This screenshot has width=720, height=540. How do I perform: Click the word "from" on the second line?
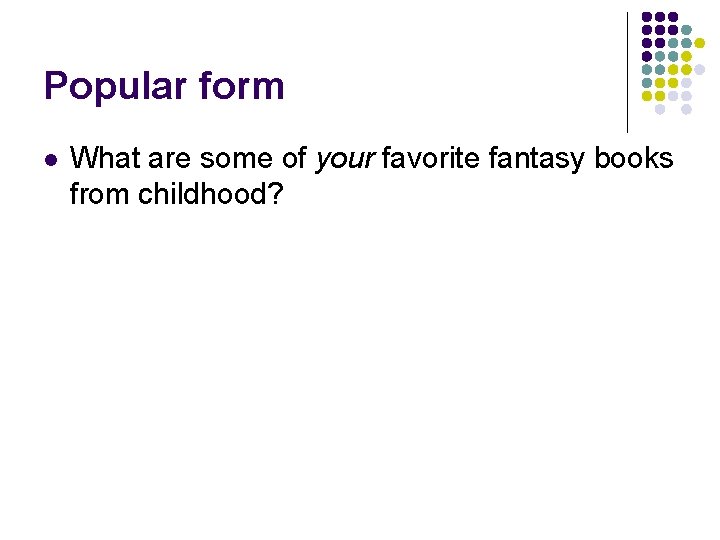pyautogui.click(x=99, y=194)
